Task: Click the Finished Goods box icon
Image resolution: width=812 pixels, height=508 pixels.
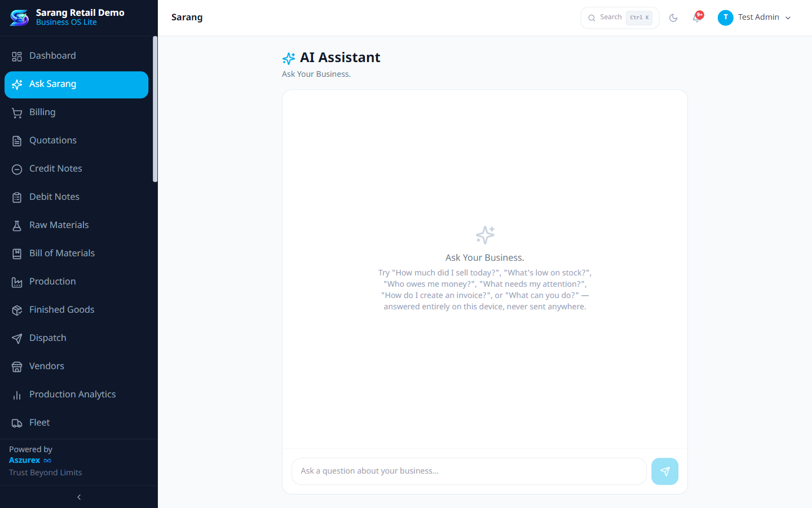Action: [x=17, y=310]
